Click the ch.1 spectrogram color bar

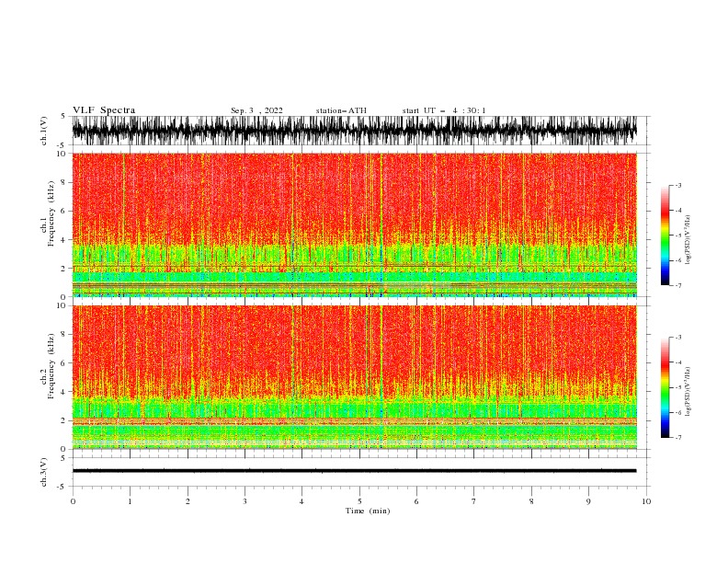point(665,236)
